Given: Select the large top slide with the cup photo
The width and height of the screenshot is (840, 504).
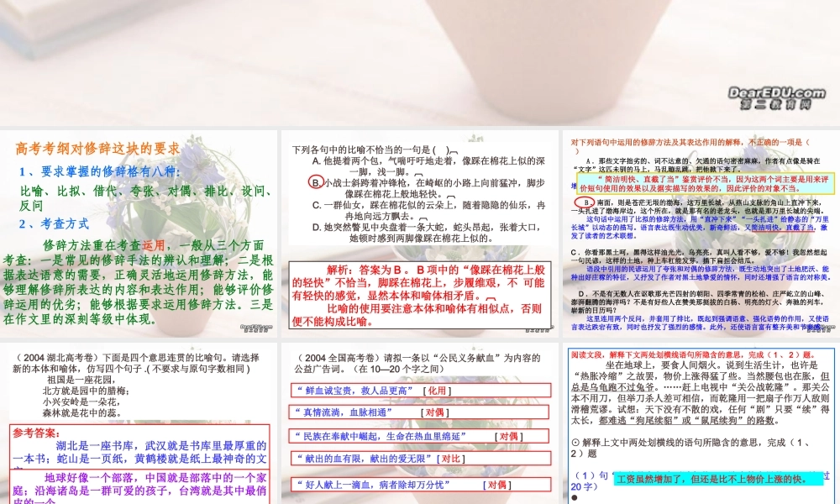Looking at the screenshot, I should 420,63.
